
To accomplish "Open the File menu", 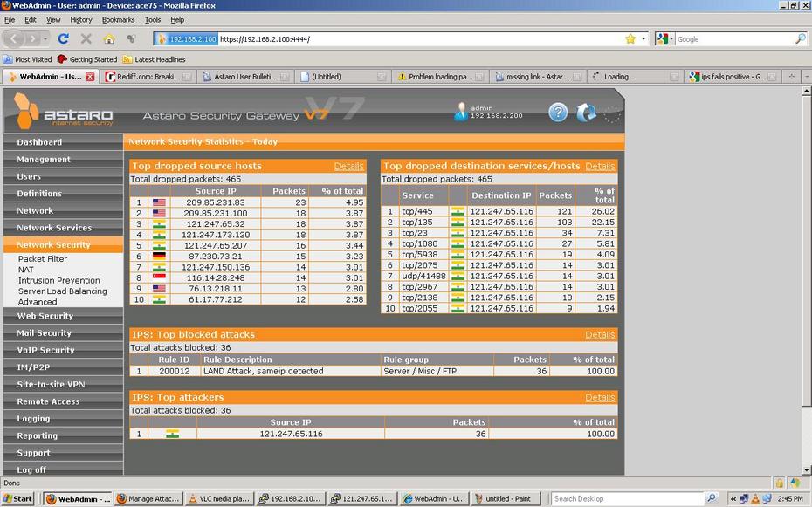I will [10, 20].
